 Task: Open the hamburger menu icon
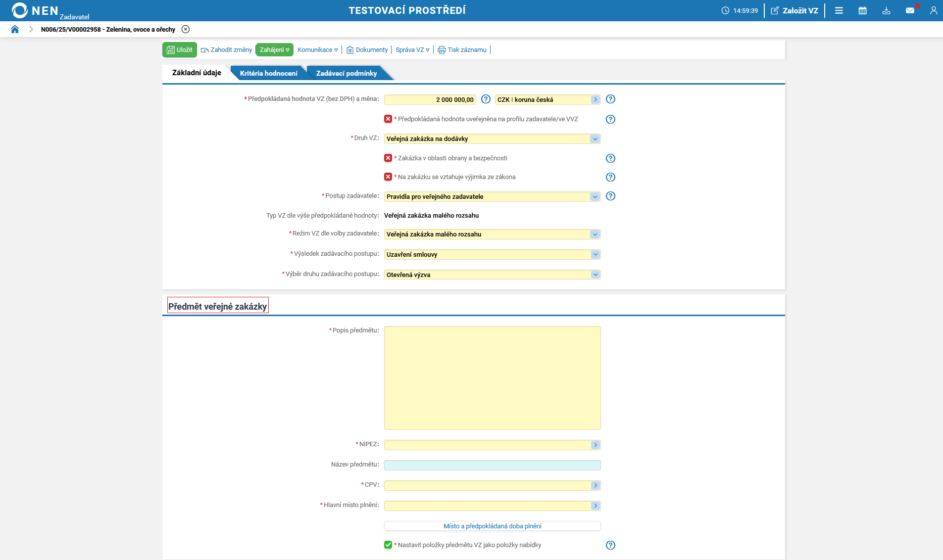pos(839,10)
